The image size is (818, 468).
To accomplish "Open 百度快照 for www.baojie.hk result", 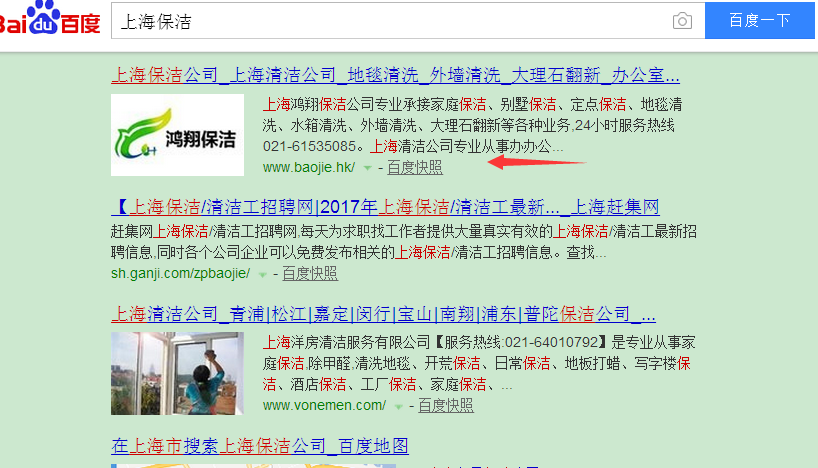I will click(x=415, y=167).
